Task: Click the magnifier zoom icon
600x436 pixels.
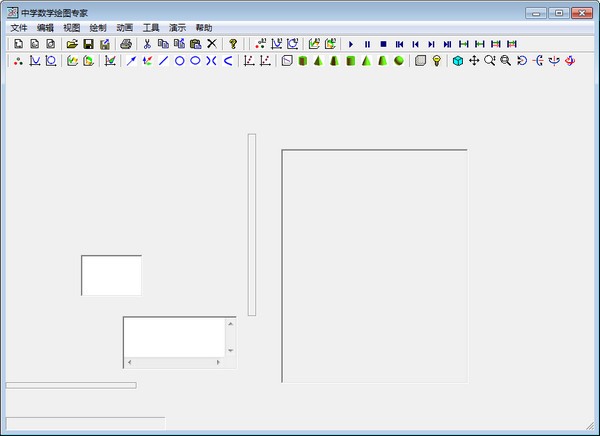Action: tap(490, 61)
